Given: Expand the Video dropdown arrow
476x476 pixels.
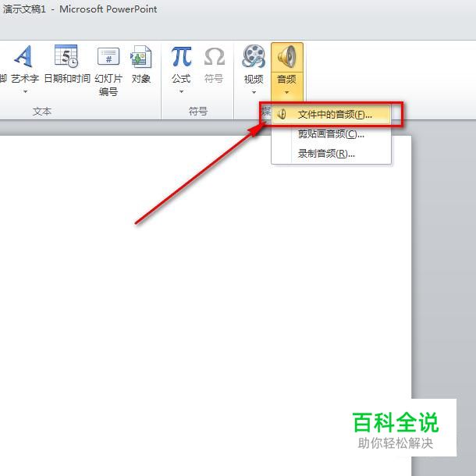Looking at the screenshot, I should [254, 92].
